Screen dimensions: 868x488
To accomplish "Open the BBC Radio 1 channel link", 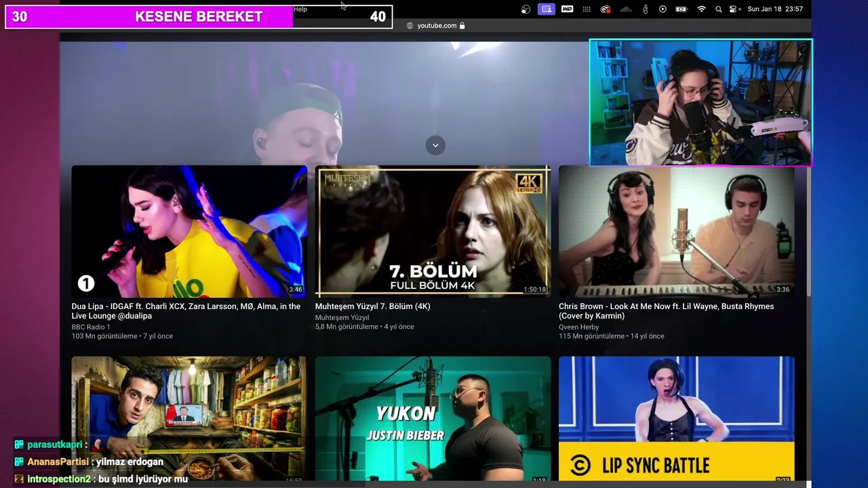I will tap(91, 327).
